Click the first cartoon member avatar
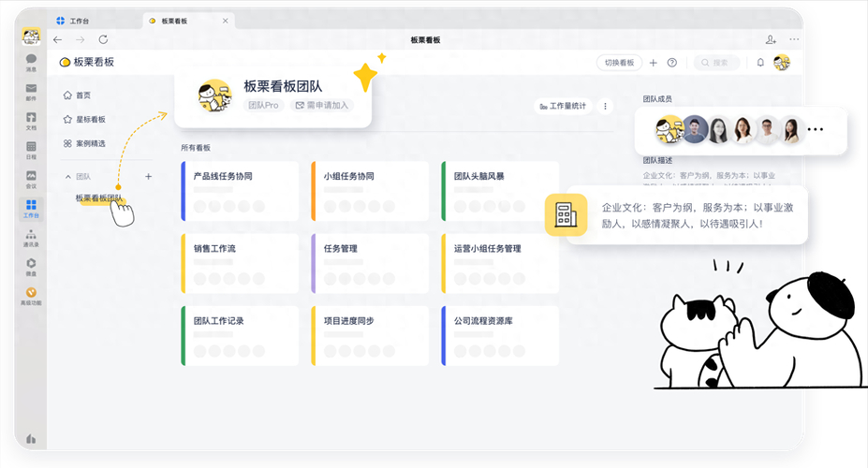 (x=669, y=129)
